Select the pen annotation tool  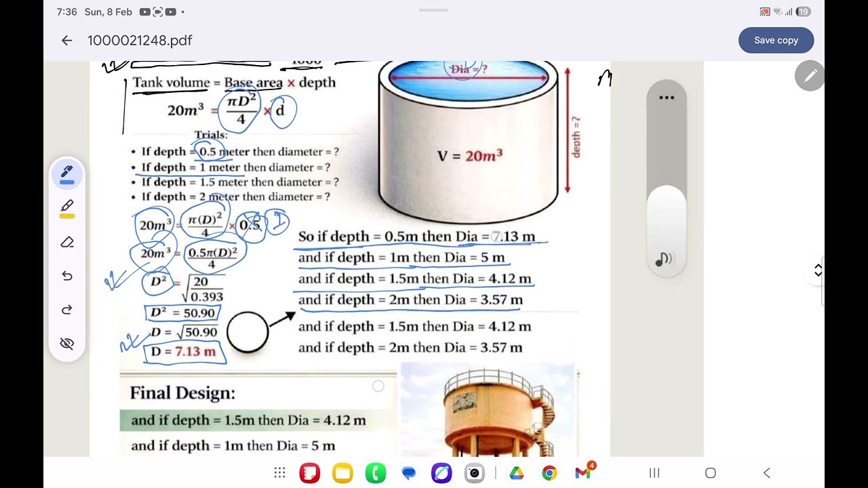(x=67, y=174)
